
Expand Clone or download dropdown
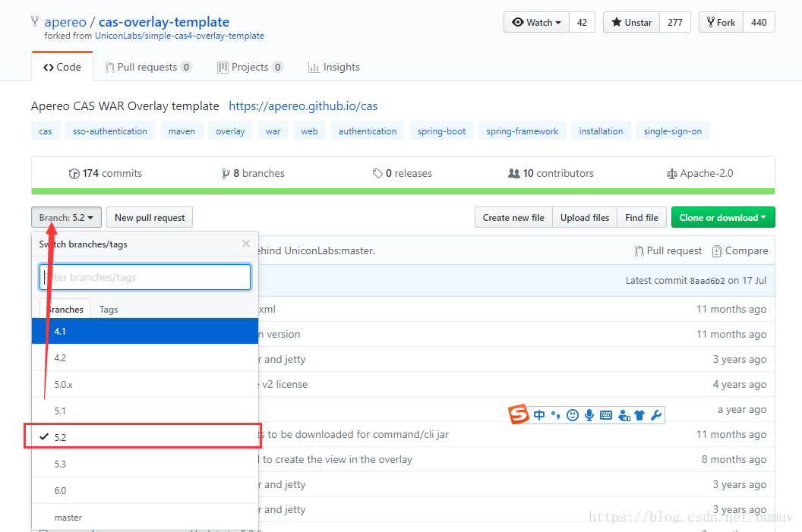pos(723,217)
